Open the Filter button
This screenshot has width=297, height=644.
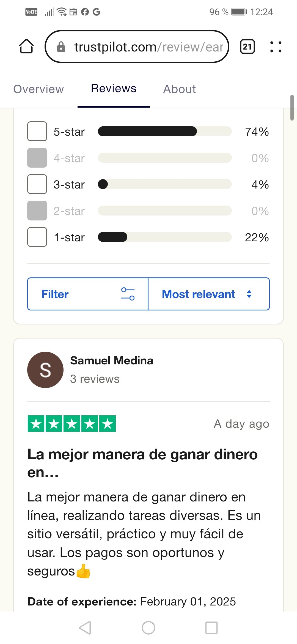coord(88,294)
